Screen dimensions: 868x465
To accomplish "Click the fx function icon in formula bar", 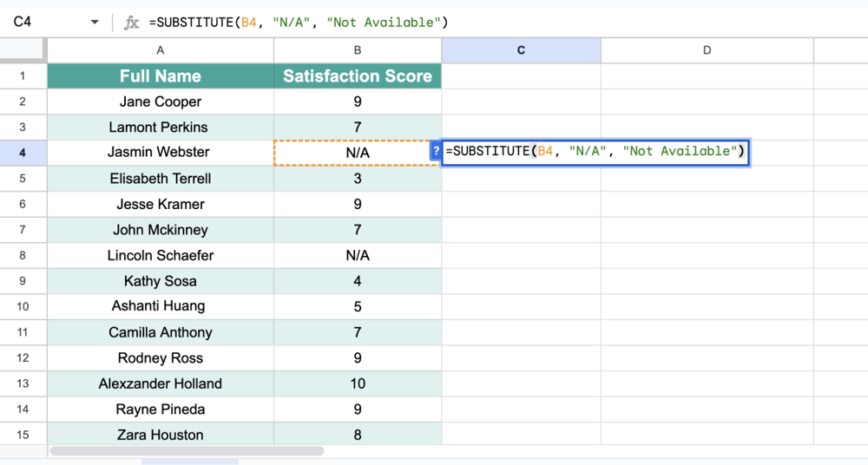I will click(x=131, y=23).
